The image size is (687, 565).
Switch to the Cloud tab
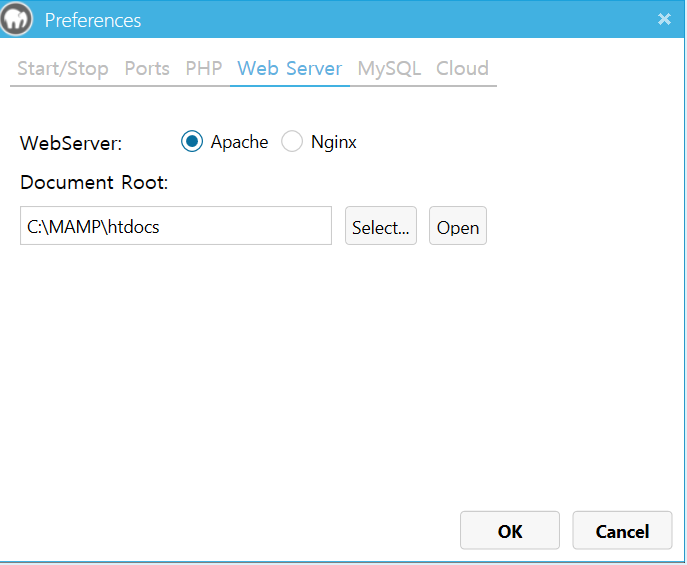tap(462, 69)
